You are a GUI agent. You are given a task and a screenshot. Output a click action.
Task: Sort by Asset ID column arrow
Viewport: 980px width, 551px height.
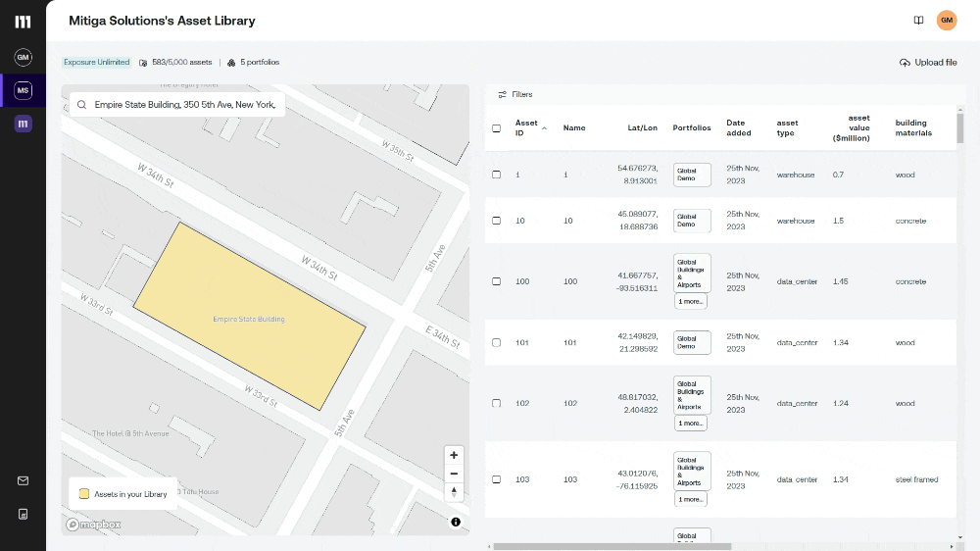pyautogui.click(x=544, y=128)
